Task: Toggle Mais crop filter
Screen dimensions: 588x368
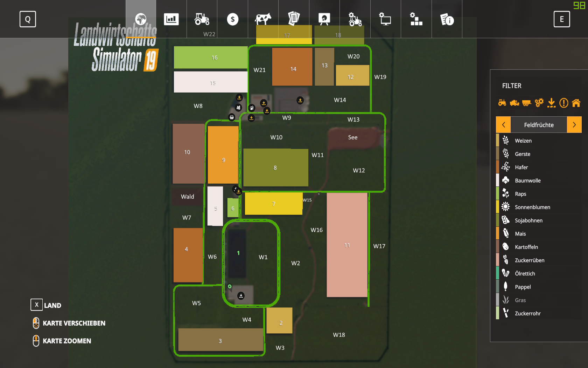Action: coord(539,234)
